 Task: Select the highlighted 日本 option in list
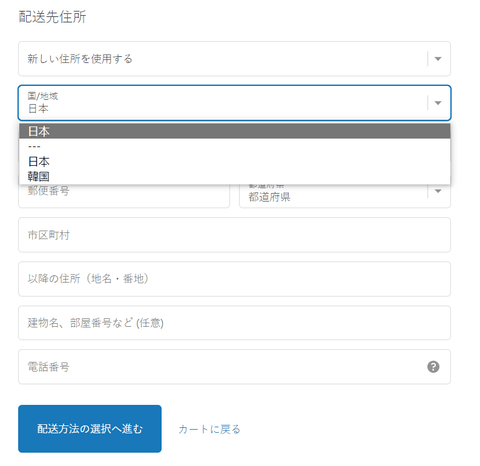point(234,131)
